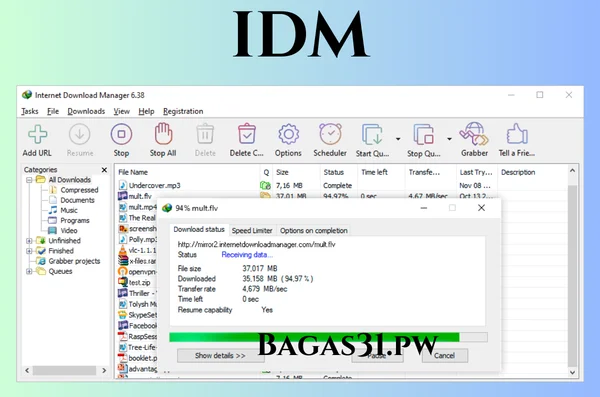Sort by the File Name column header
This screenshot has width=600, height=397.
188,172
